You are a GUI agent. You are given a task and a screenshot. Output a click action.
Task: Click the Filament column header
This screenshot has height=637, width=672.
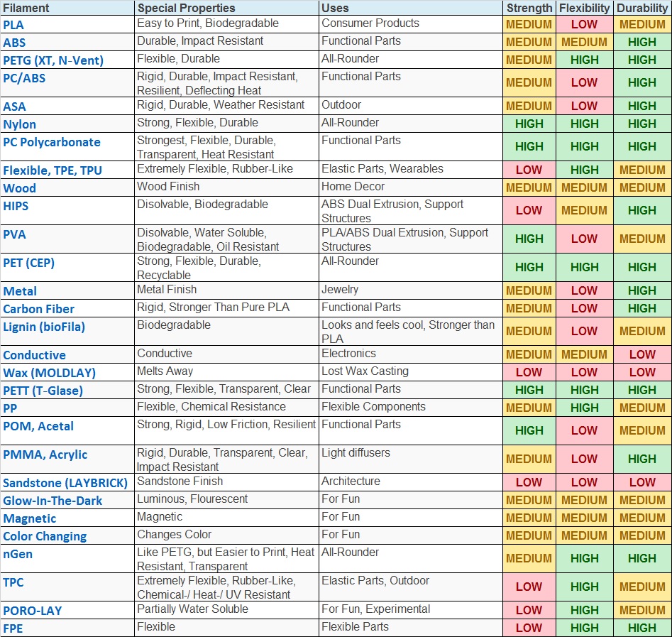click(26, 8)
